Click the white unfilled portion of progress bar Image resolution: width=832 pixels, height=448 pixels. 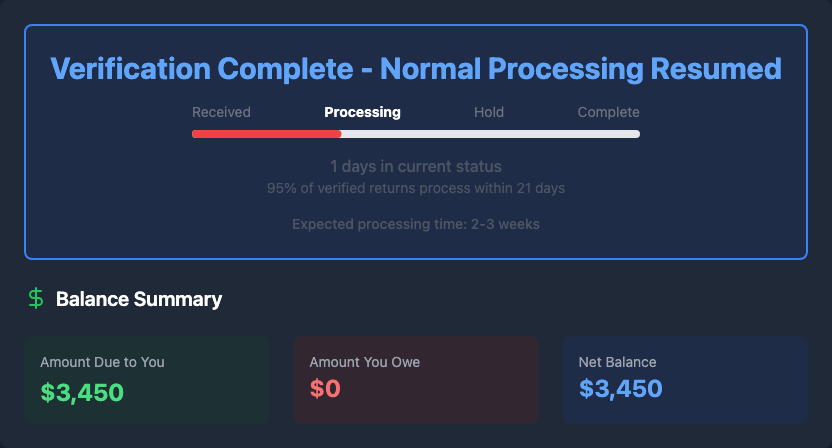(x=490, y=134)
